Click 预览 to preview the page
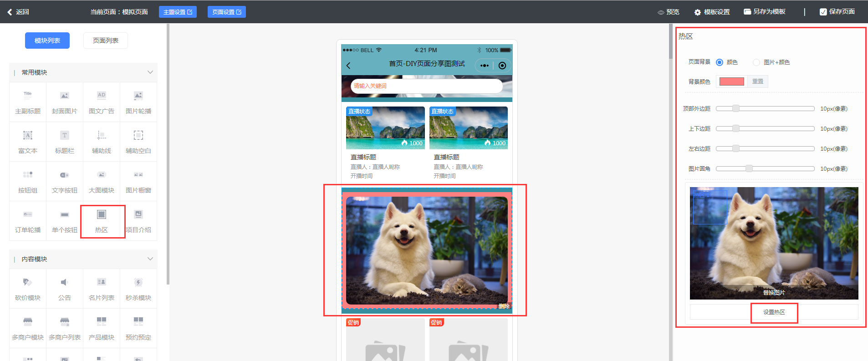 (668, 12)
